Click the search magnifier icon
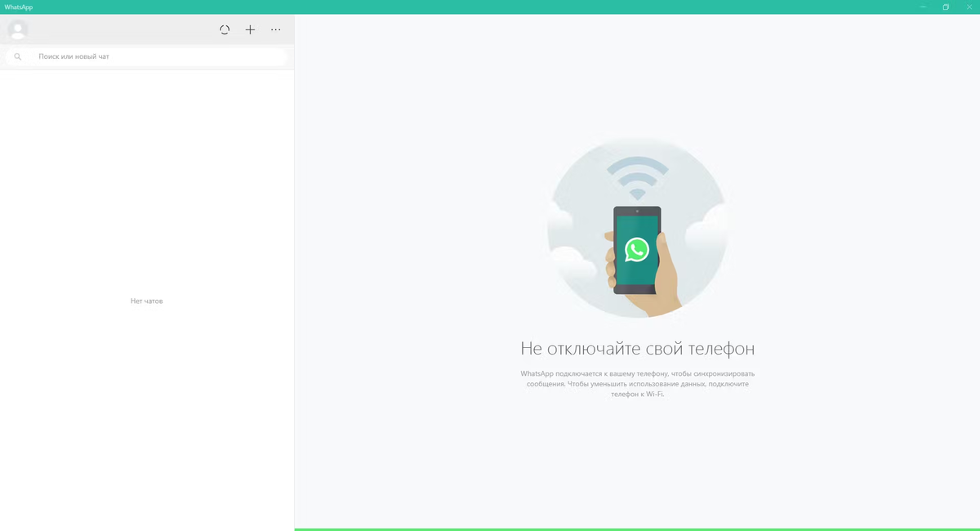The height and width of the screenshot is (531, 980). (18, 57)
